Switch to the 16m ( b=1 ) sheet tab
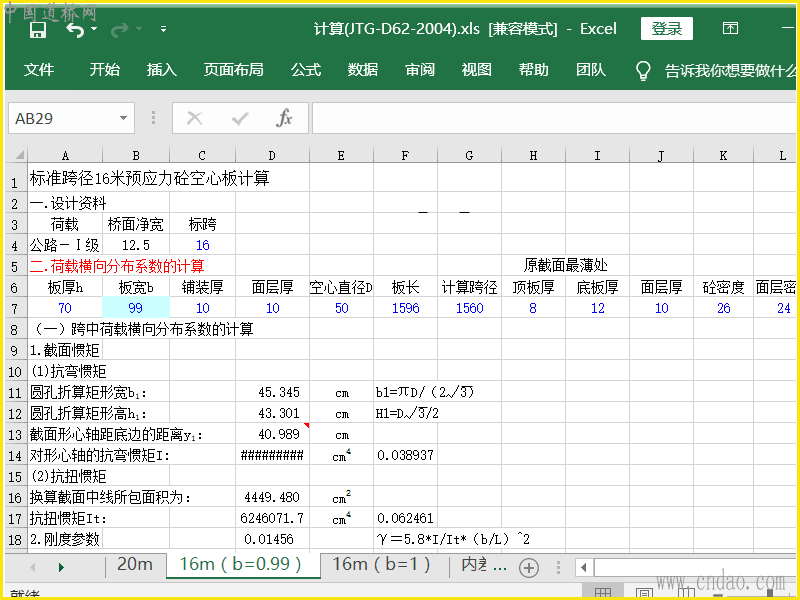This screenshot has width=800, height=600. coord(382,565)
